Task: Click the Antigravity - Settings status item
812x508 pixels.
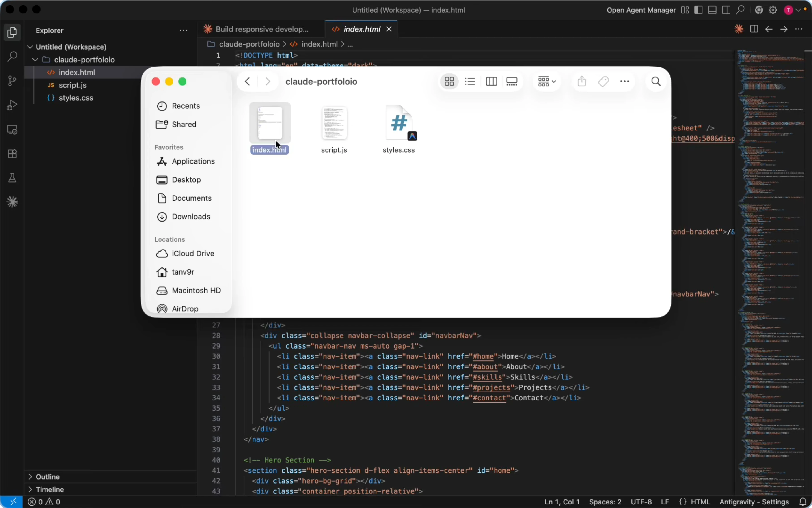Action: point(754,502)
